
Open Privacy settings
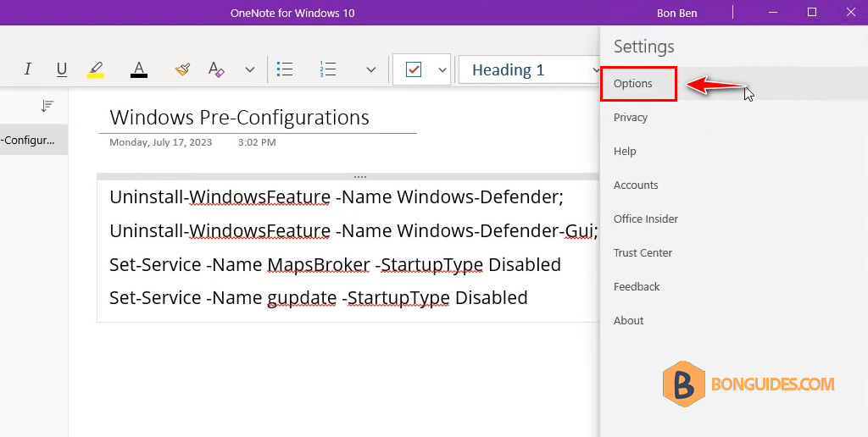click(x=631, y=117)
